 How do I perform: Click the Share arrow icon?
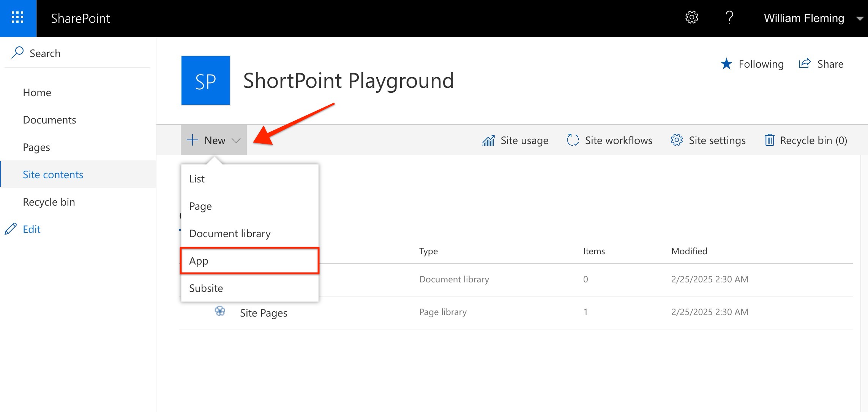coord(805,63)
